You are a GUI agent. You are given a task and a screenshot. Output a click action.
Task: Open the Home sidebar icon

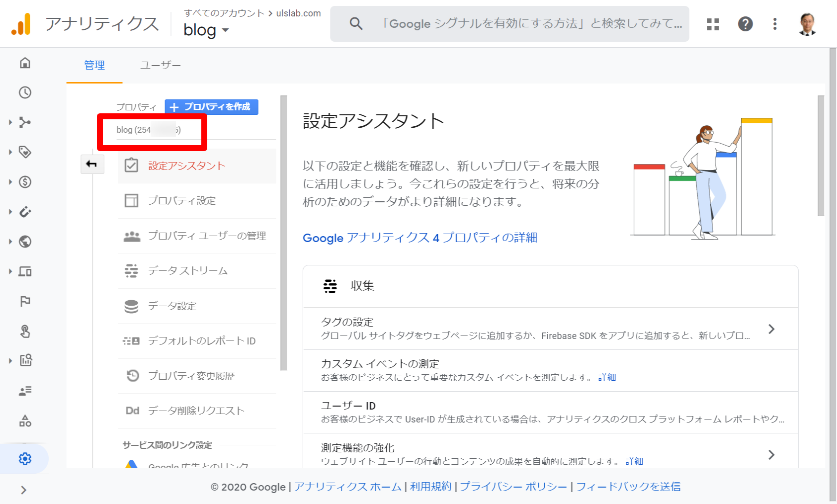tap(25, 63)
